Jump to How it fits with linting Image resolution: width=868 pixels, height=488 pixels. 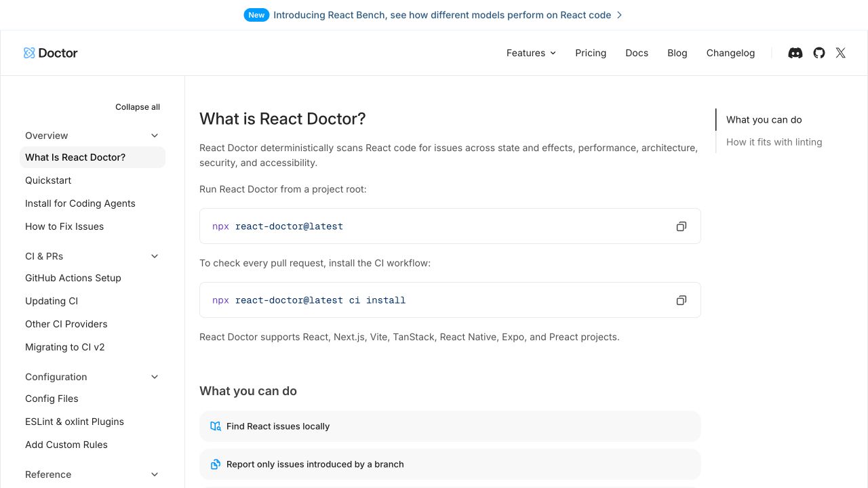point(774,142)
